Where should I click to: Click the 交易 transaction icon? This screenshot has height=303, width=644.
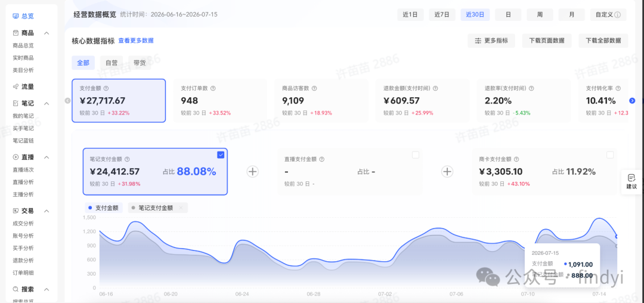click(x=16, y=211)
